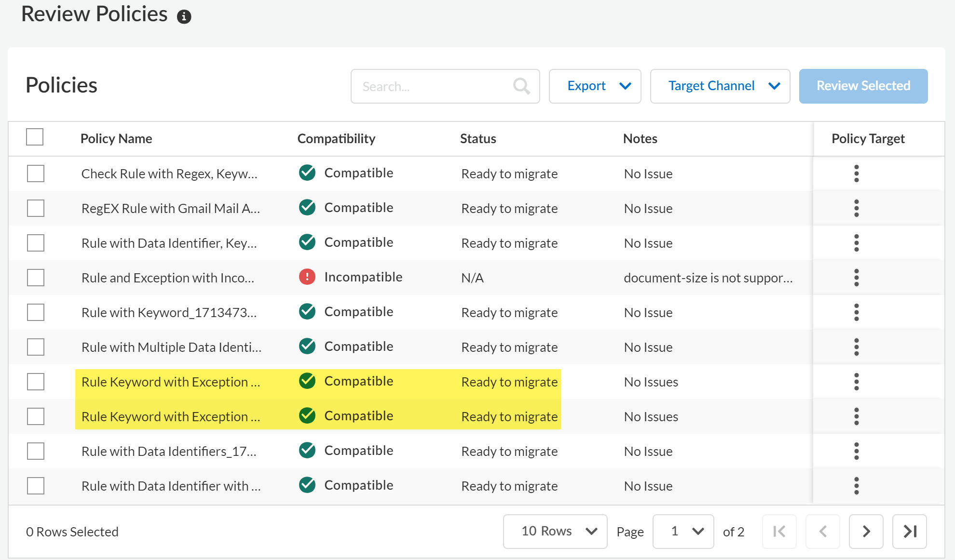
Task: Select checkbox for Rule with Multiple Data Identi row
Action: click(36, 347)
